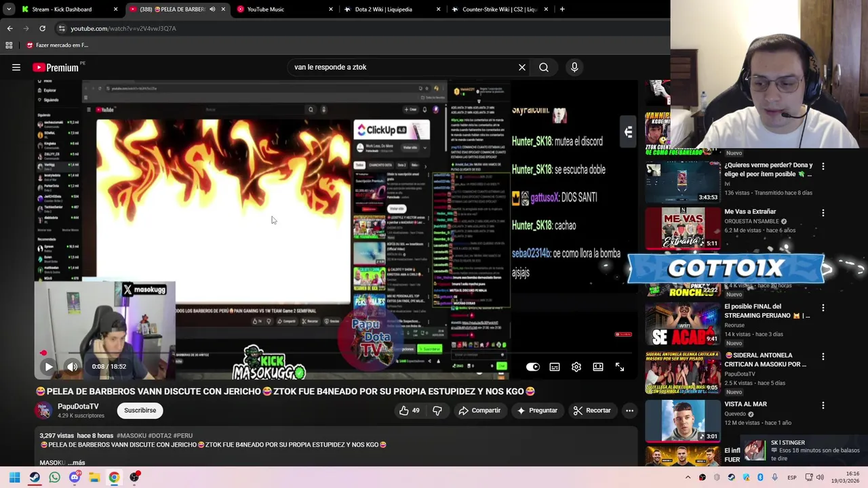The width and height of the screenshot is (868, 488).
Task: Toggle subtitles button in player
Action: (555, 367)
